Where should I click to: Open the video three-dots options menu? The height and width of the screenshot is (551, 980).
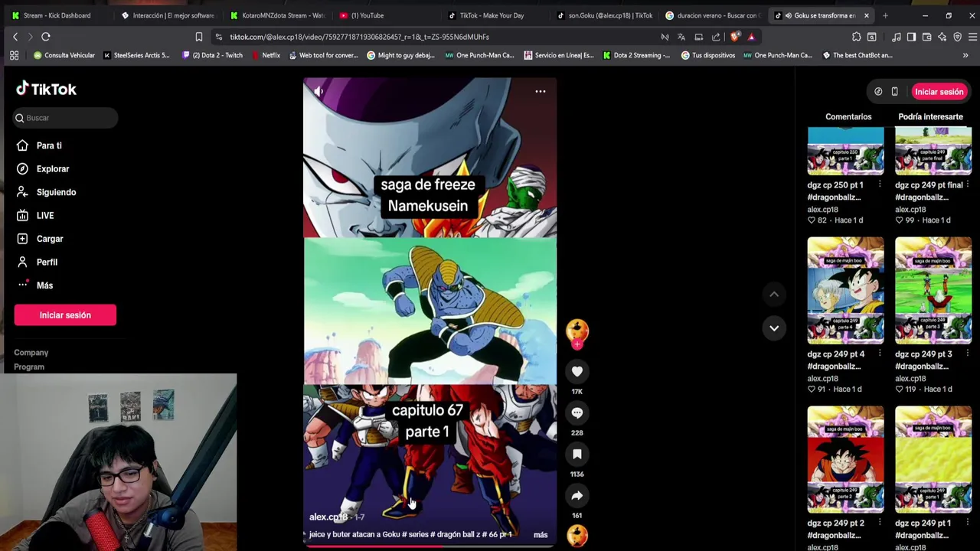541,91
